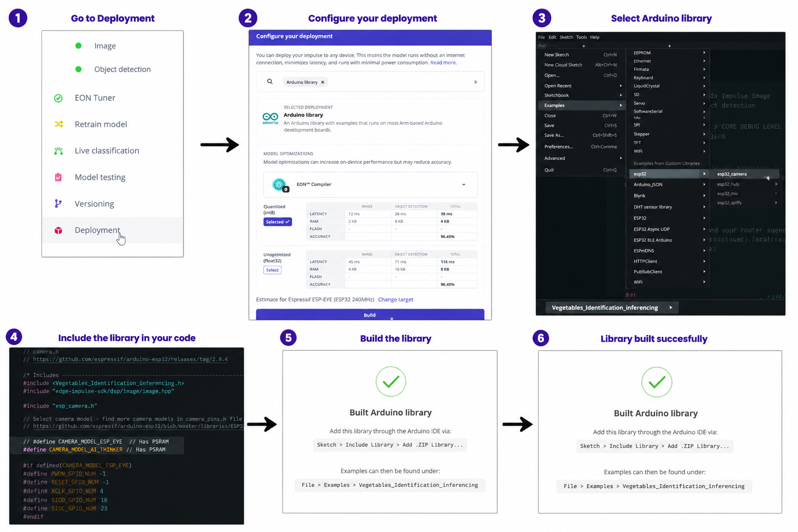Click the Retrain model shuffle icon
This screenshot has height=532, width=798.
click(x=59, y=124)
